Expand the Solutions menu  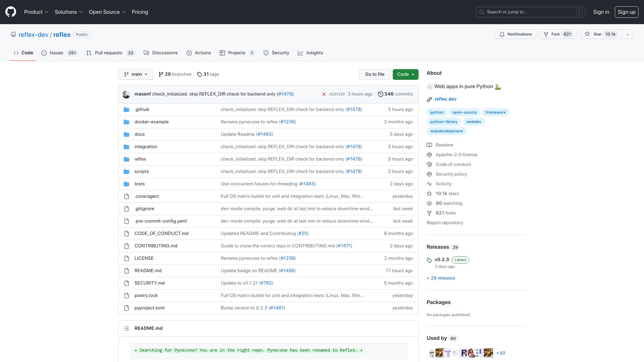click(69, 12)
